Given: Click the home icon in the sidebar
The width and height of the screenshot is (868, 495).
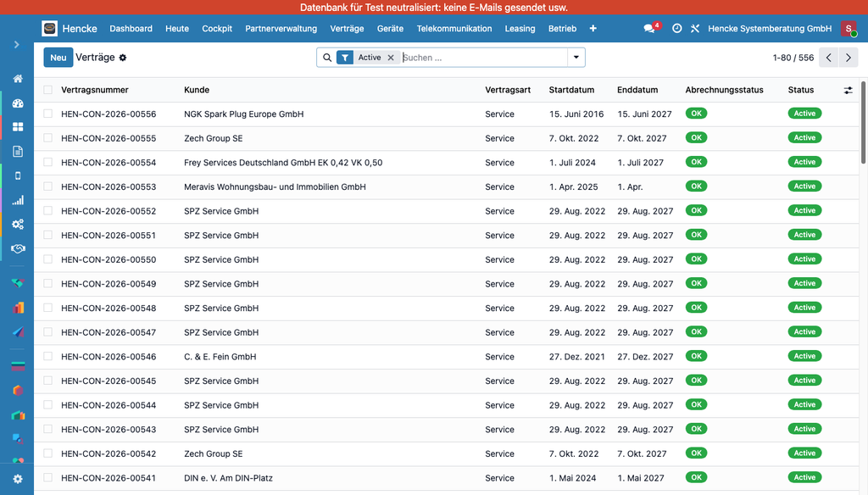Looking at the screenshot, I should pos(18,79).
